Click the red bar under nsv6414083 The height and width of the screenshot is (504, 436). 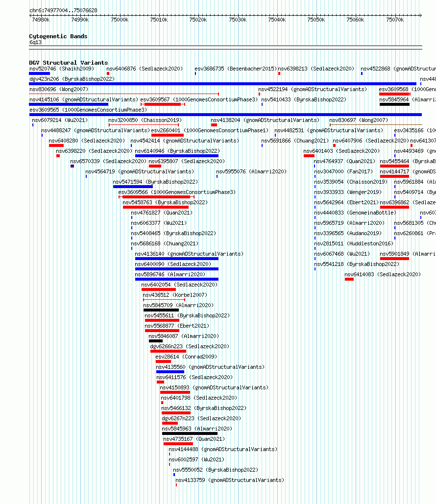click(x=349, y=279)
